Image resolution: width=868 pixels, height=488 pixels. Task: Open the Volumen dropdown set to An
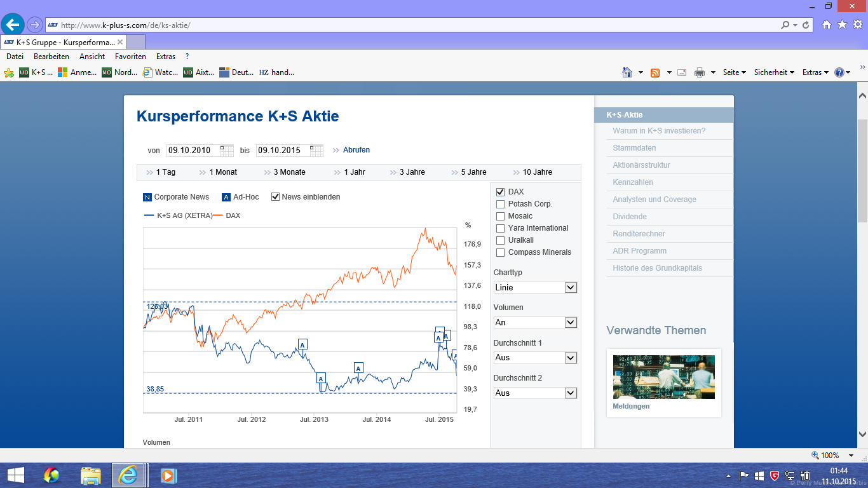point(535,322)
